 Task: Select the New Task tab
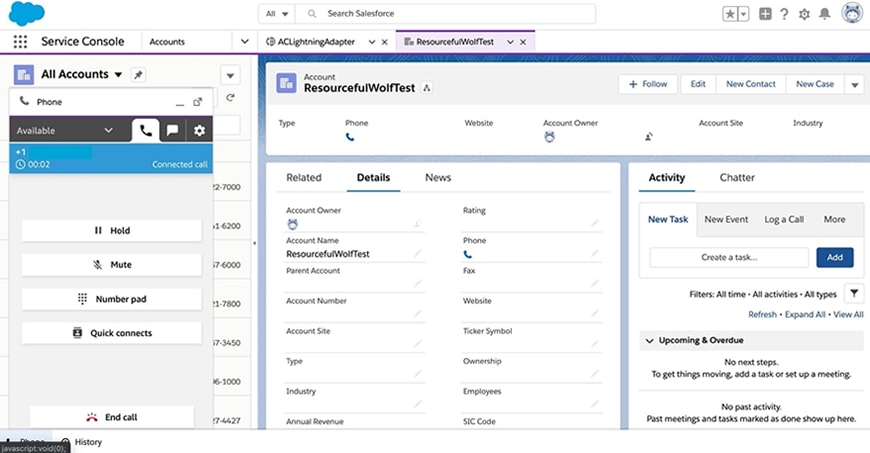[x=668, y=219]
